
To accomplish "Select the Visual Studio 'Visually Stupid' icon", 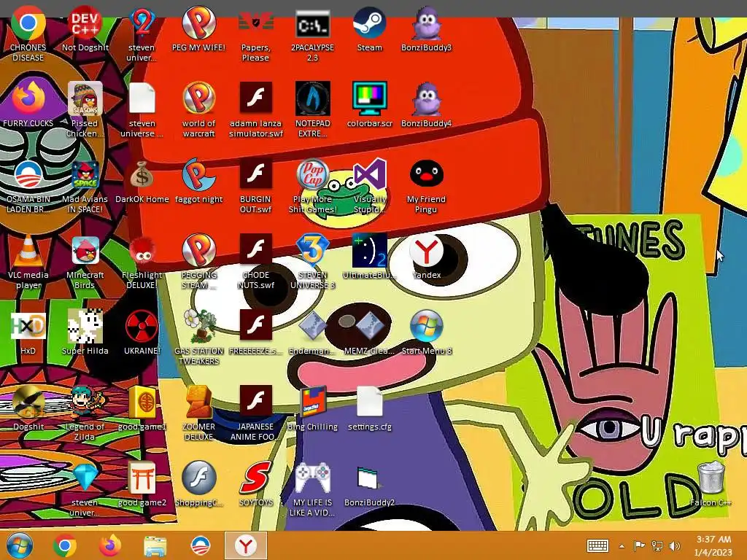I will [x=370, y=175].
